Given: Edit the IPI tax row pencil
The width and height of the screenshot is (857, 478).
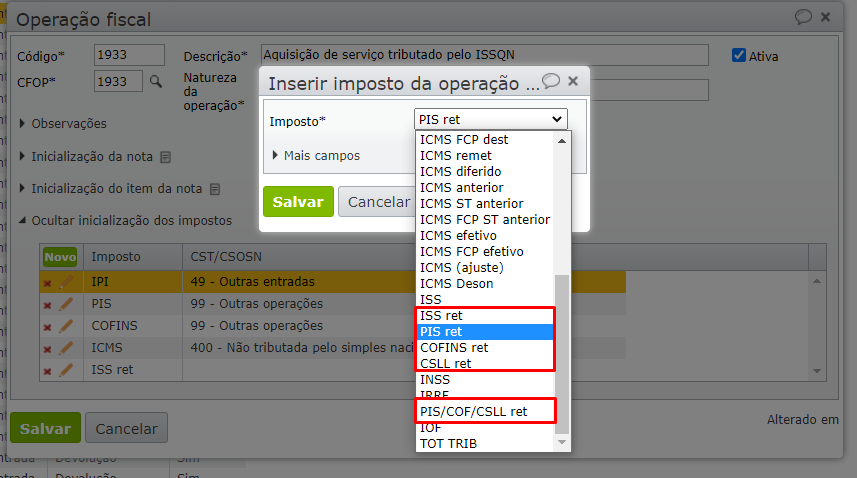Looking at the screenshot, I should point(66,282).
